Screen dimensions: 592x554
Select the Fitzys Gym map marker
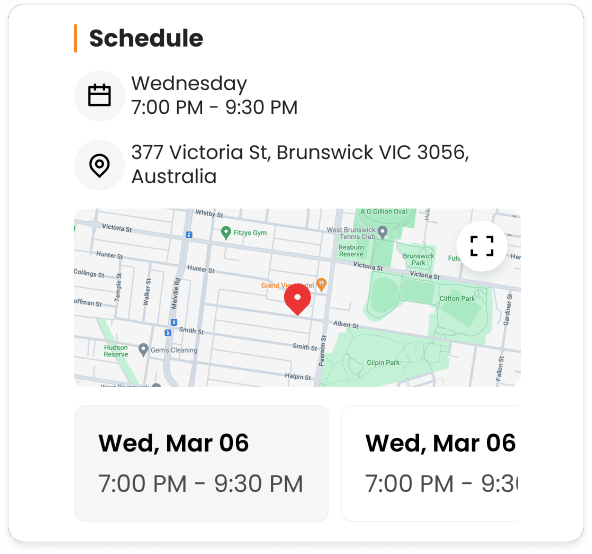tap(226, 233)
